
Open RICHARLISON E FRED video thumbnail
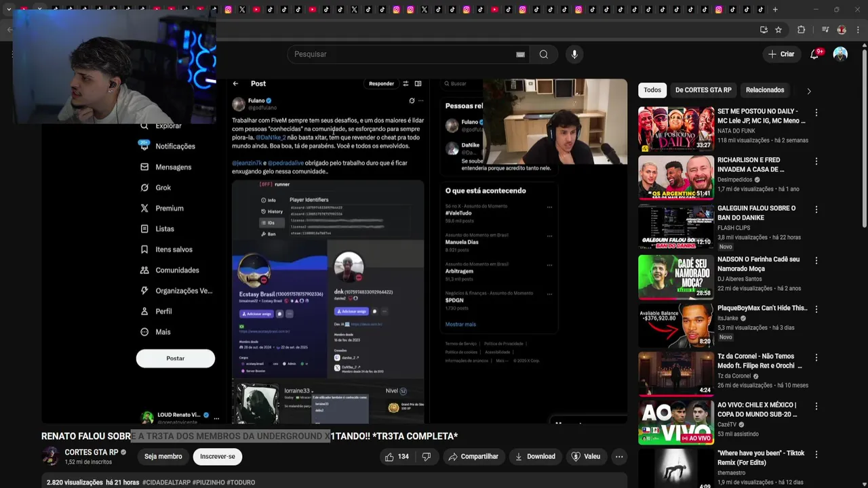(676, 178)
